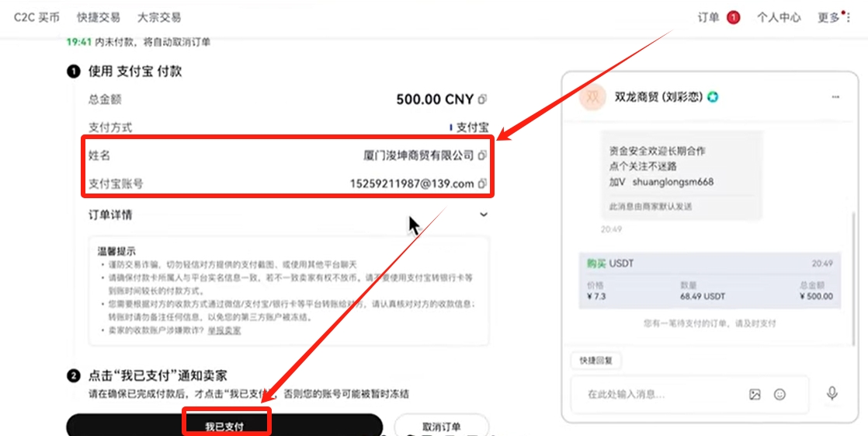Switch to 快捷交易 tab

point(99,17)
